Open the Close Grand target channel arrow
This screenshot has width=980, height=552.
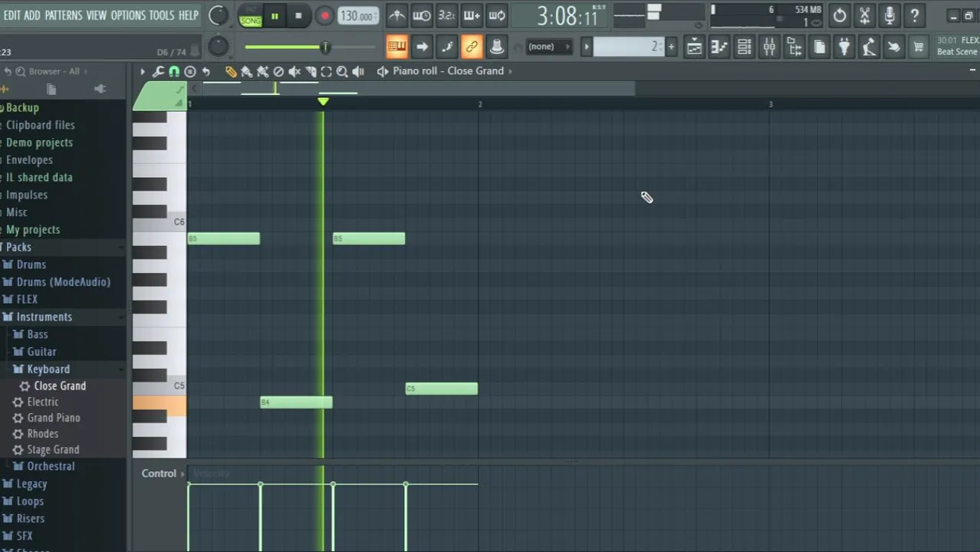(511, 71)
